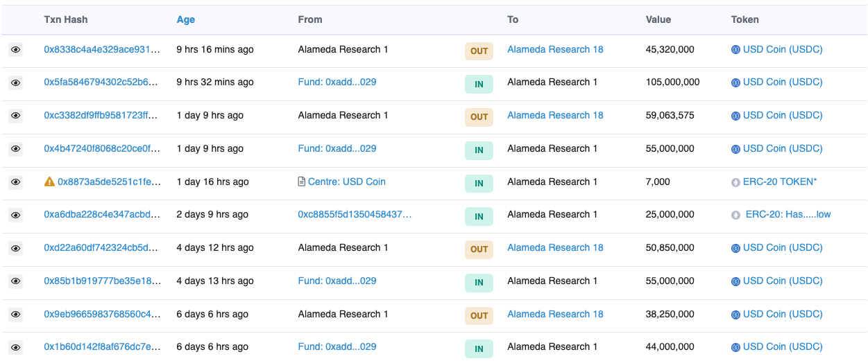Click OUT badge in 9 hrs 16 mins ago row

pyautogui.click(x=479, y=51)
